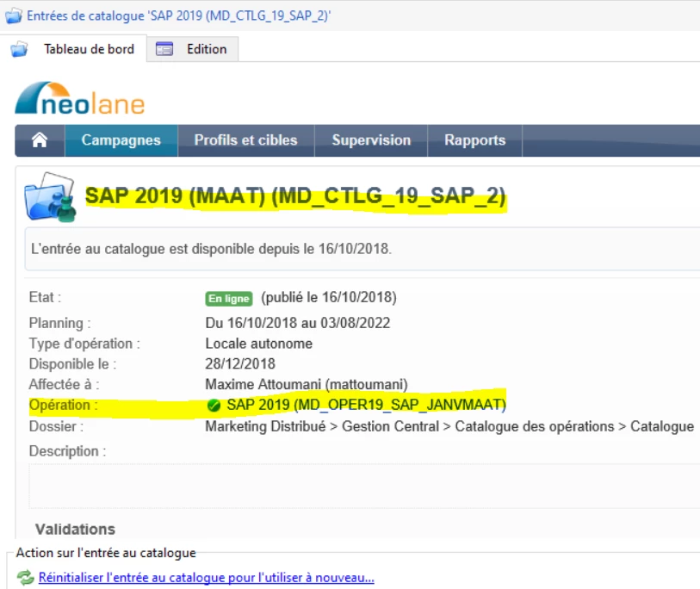The image size is (700, 589).
Task: Click planning value 'Du 16/10/2018 au 03/08/2022'
Action: (298, 323)
